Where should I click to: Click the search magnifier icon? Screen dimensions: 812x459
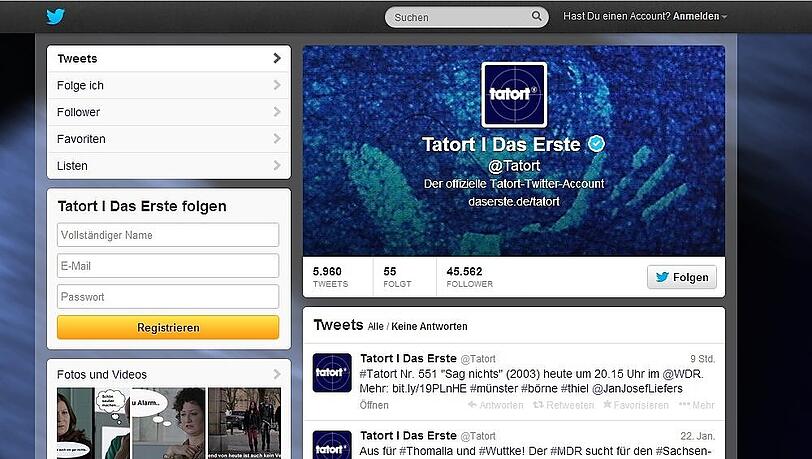(536, 16)
